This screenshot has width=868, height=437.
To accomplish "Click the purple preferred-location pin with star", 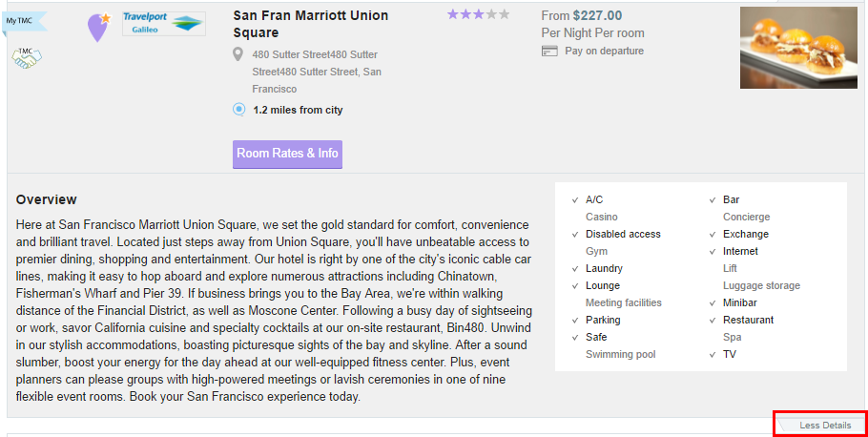I will pos(99,27).
